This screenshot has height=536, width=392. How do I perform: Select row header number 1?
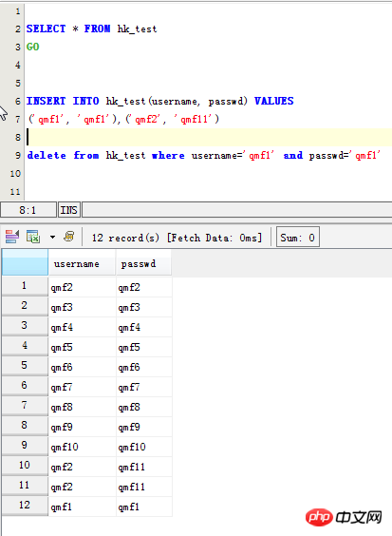25,286
